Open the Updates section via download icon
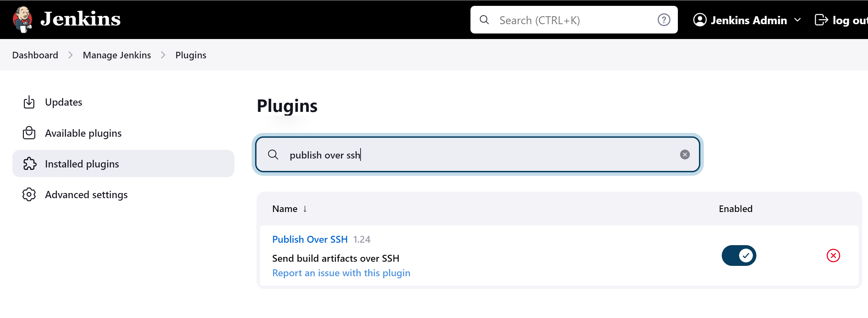 [x=29, y=102]
